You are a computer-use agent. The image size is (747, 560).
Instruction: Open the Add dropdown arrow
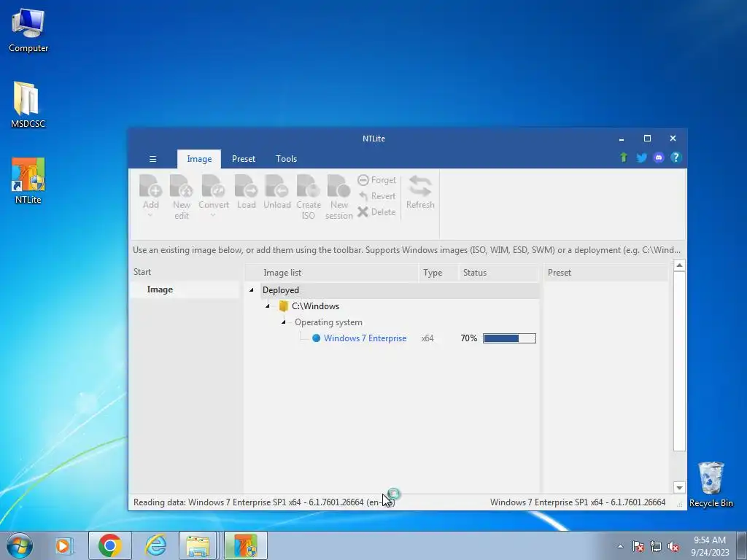coord(150,215)
